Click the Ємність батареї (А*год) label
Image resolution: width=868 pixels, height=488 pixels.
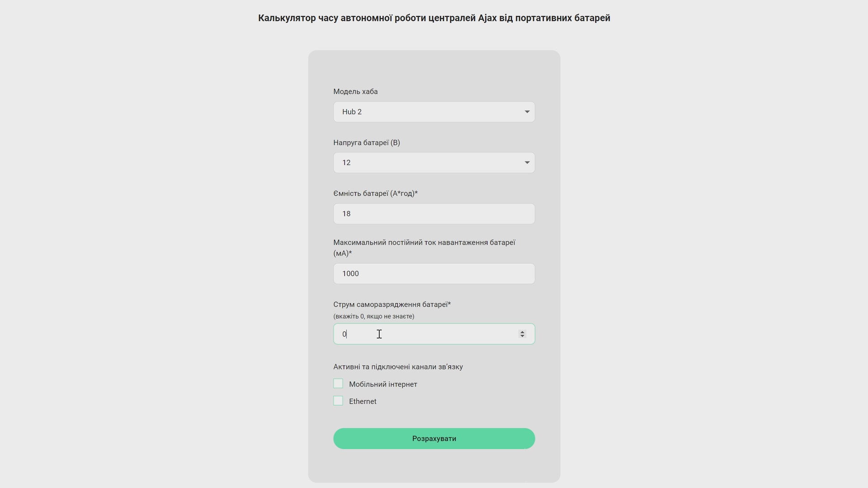375,194
